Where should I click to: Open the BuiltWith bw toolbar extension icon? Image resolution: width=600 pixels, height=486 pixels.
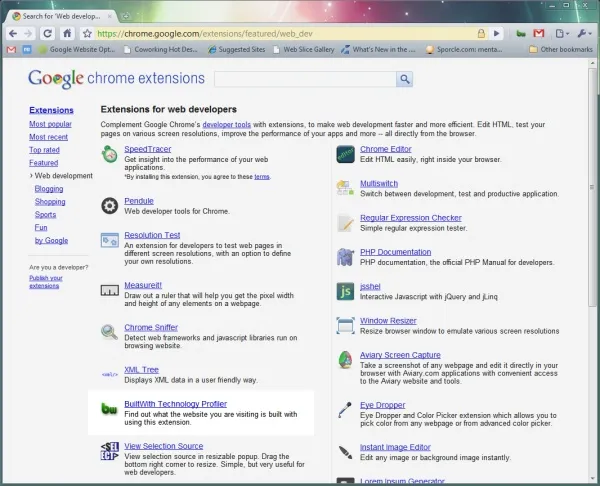[x=521, y=34]
